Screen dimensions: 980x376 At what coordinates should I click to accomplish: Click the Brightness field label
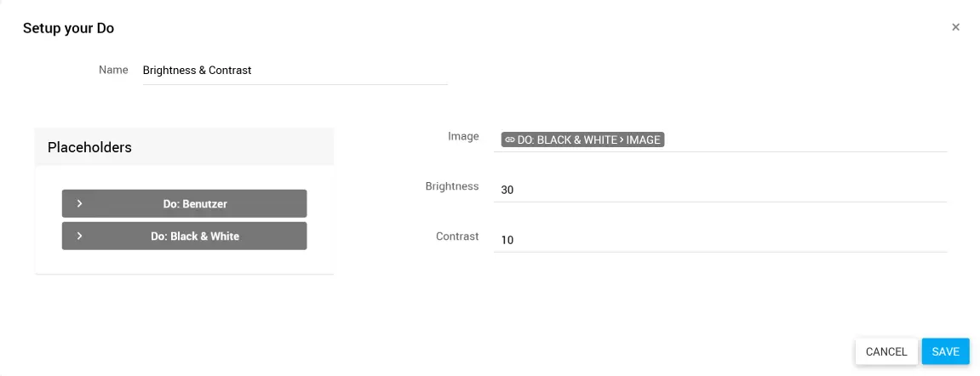coord(452,186)
